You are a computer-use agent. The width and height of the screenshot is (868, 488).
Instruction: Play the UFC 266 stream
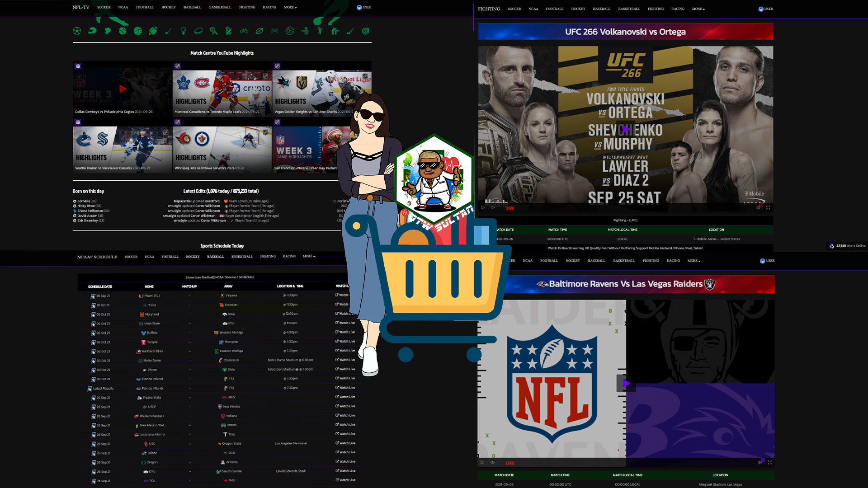coord(626,129)
